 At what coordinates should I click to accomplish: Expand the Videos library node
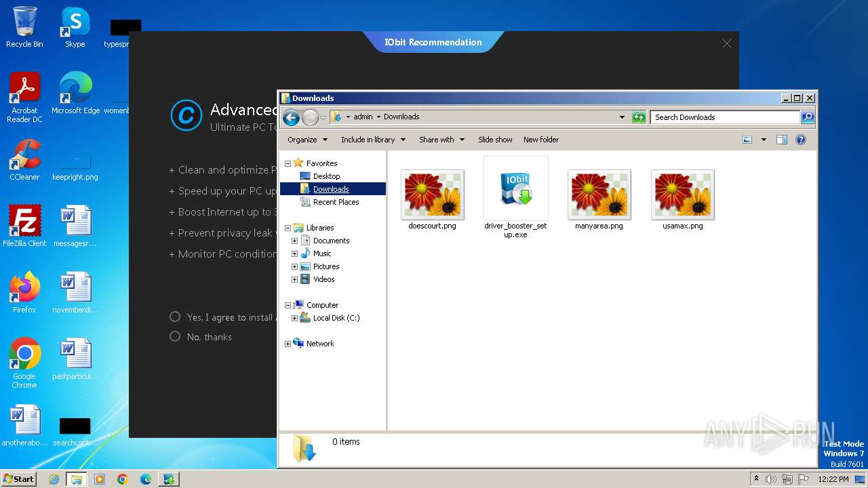click(294, 279)
